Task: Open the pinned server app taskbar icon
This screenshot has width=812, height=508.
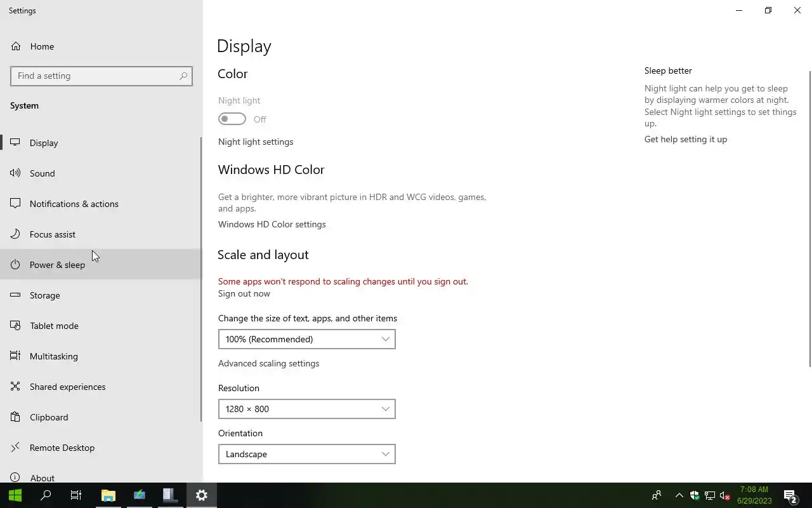Action: click(171, 495)
